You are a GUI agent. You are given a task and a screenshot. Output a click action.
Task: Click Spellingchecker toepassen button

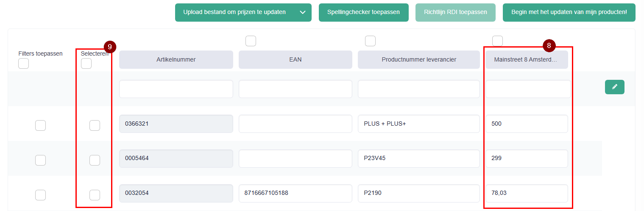363,12
